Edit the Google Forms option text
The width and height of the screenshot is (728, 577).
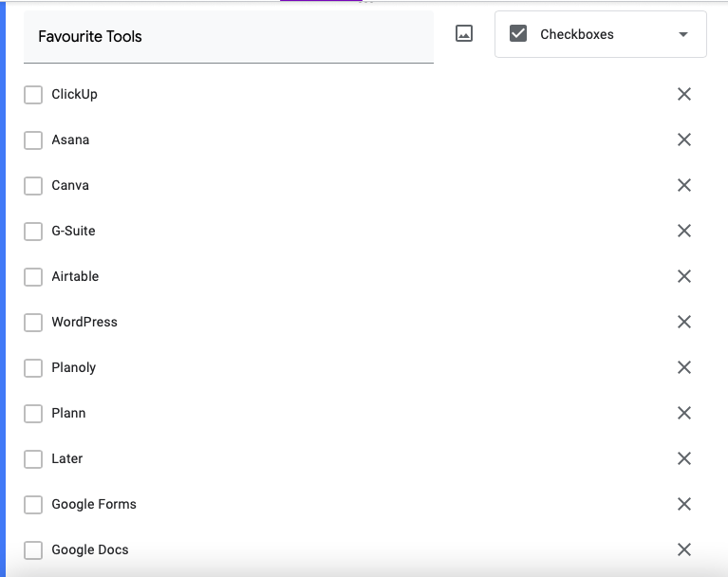[94, 504]
